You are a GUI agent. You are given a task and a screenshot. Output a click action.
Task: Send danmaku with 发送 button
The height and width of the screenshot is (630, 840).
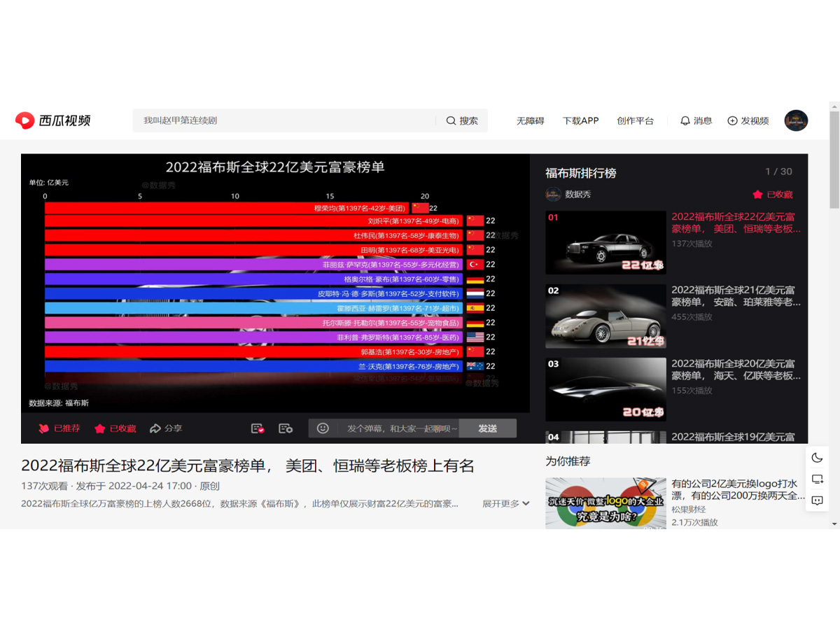[487, 428]
